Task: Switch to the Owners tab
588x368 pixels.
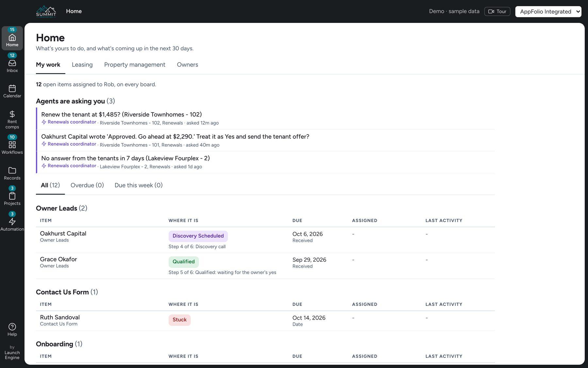Action: coord(188,65)
